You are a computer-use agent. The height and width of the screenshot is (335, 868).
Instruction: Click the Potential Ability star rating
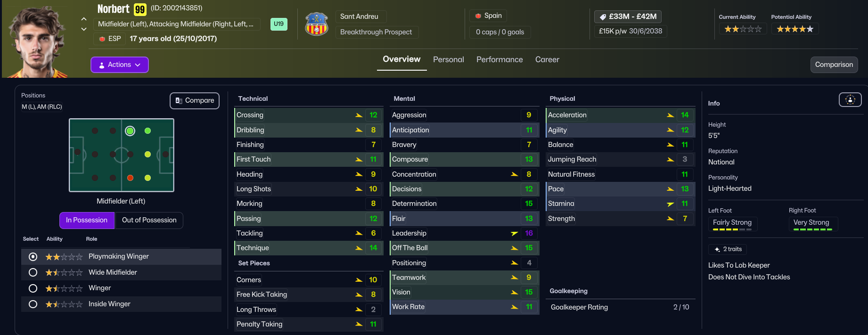[x=794, y=29]
